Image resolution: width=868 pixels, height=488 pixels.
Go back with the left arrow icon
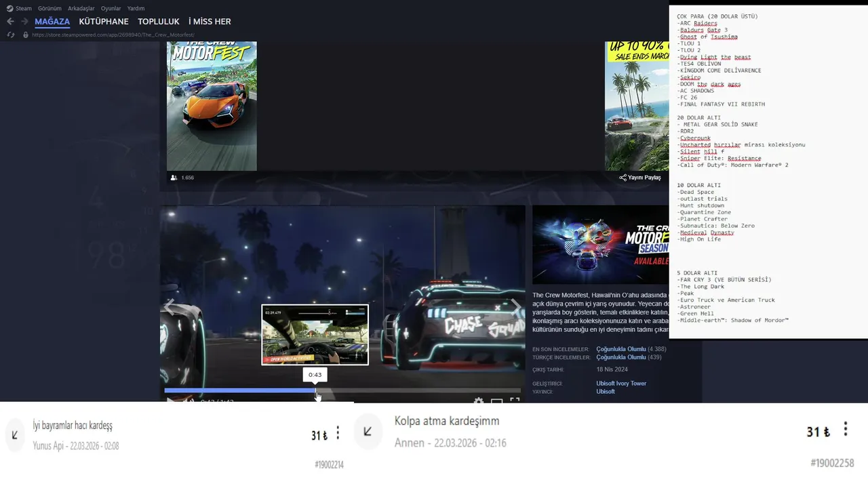pos(10,22)
